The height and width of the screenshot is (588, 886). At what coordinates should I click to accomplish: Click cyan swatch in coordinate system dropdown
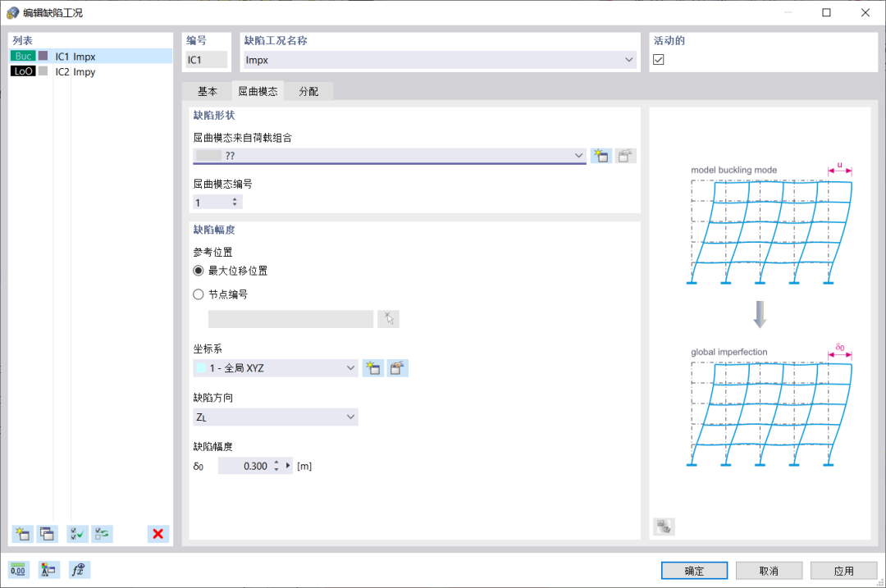coord(201,368)
